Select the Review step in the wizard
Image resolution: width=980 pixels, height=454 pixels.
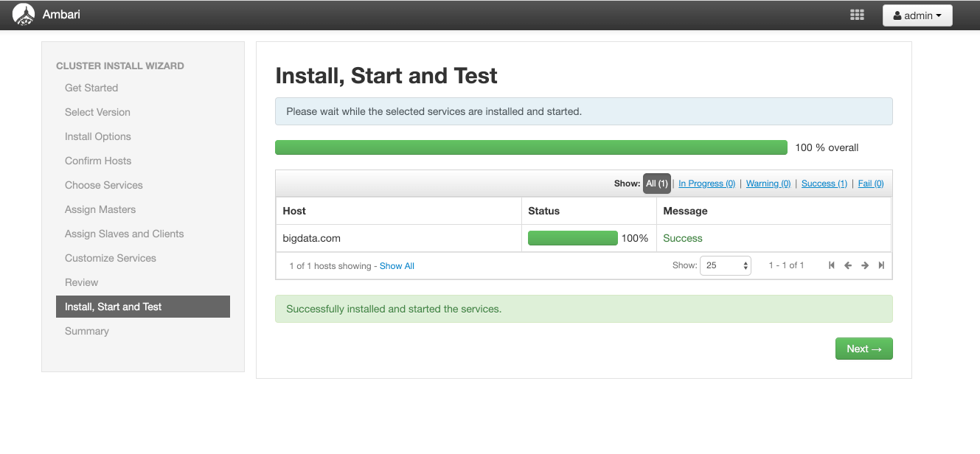click(x=81, y=282)
